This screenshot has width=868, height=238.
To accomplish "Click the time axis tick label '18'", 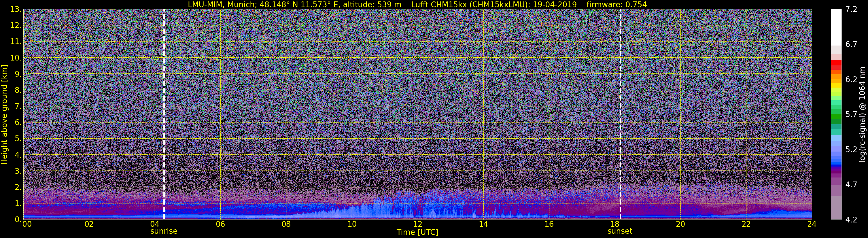I will [x=615, y=224].
